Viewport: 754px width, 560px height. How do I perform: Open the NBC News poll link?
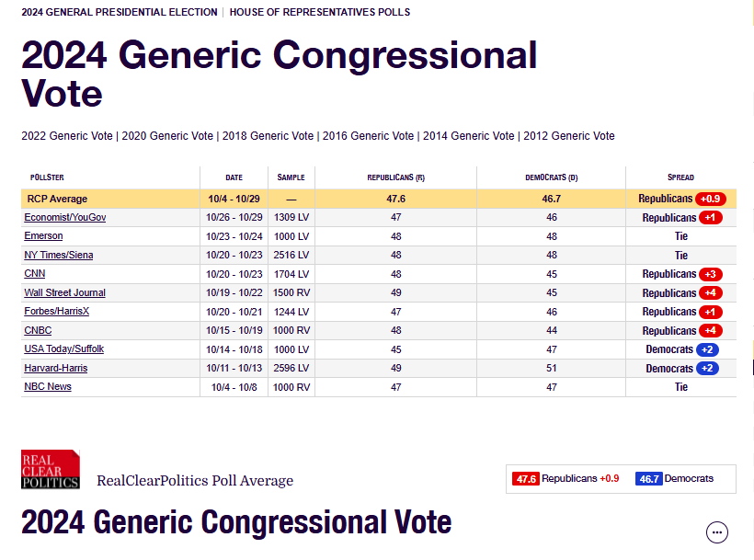48,386
